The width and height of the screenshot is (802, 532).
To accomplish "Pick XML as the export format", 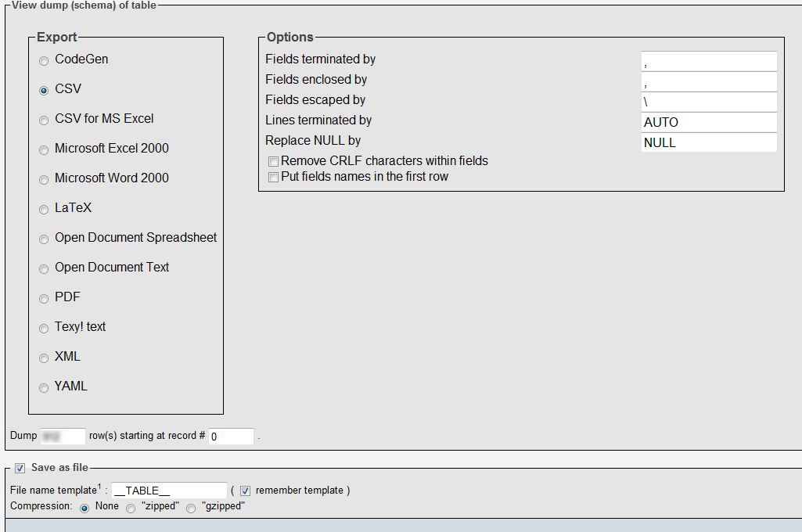I will tap(44, 358).
